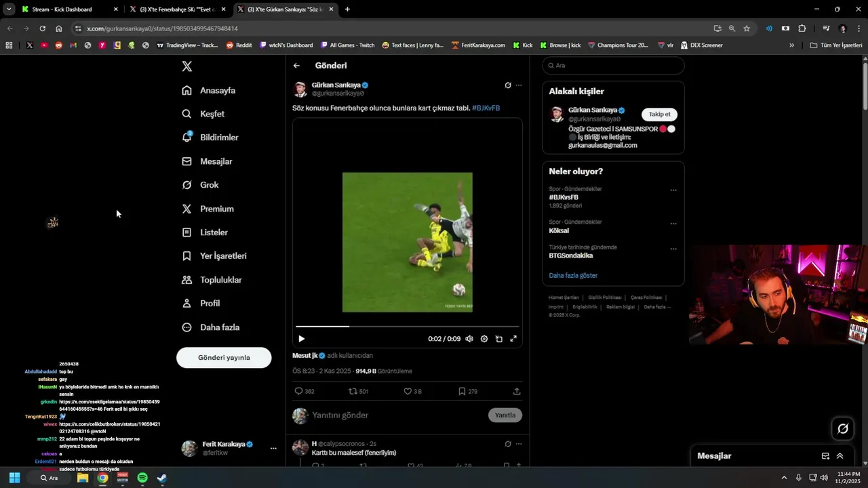Screen dimensions: 868x488
Task: Click the #BJKvFB hashtag in the post
Action: (486, 108)
